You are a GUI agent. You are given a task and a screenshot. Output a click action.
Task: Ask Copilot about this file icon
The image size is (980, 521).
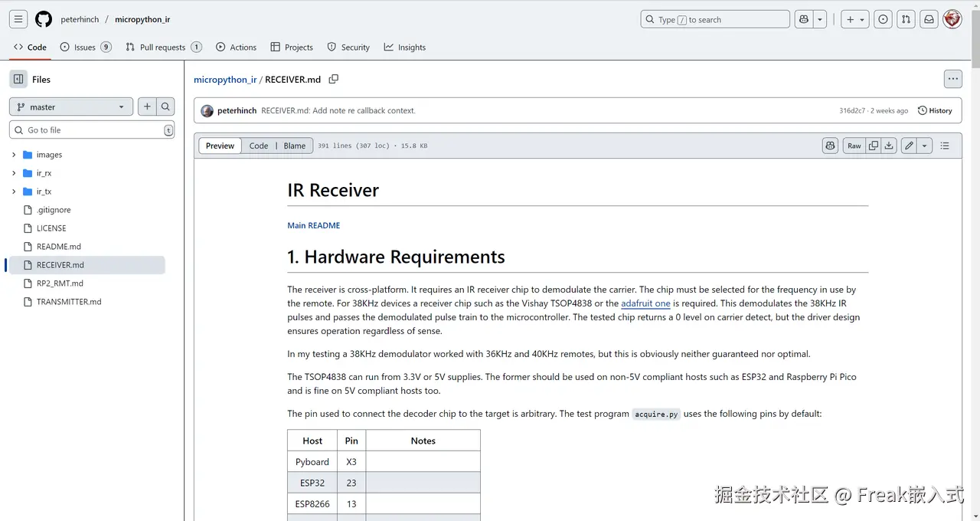click(x=830, y=146)
